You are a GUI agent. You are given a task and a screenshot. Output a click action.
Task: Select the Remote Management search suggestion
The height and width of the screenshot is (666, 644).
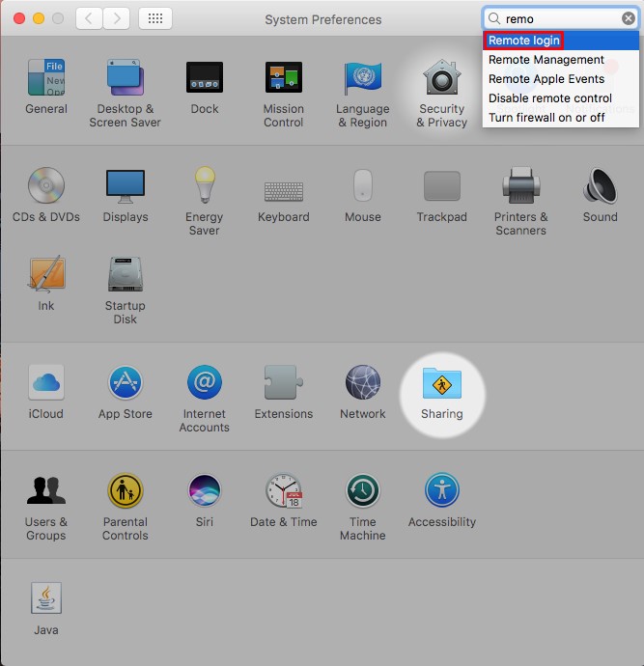tap(561, 60)
